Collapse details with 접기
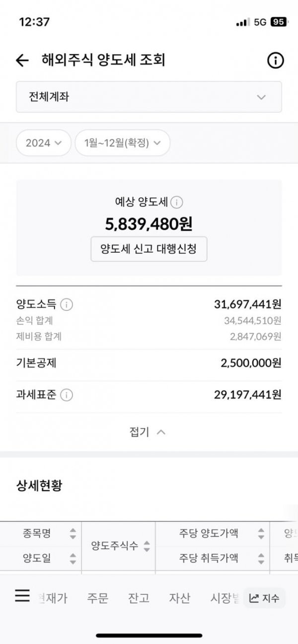The width and height of the screenshot is (298, 644). pyautogui.click(x=148, y=432)
